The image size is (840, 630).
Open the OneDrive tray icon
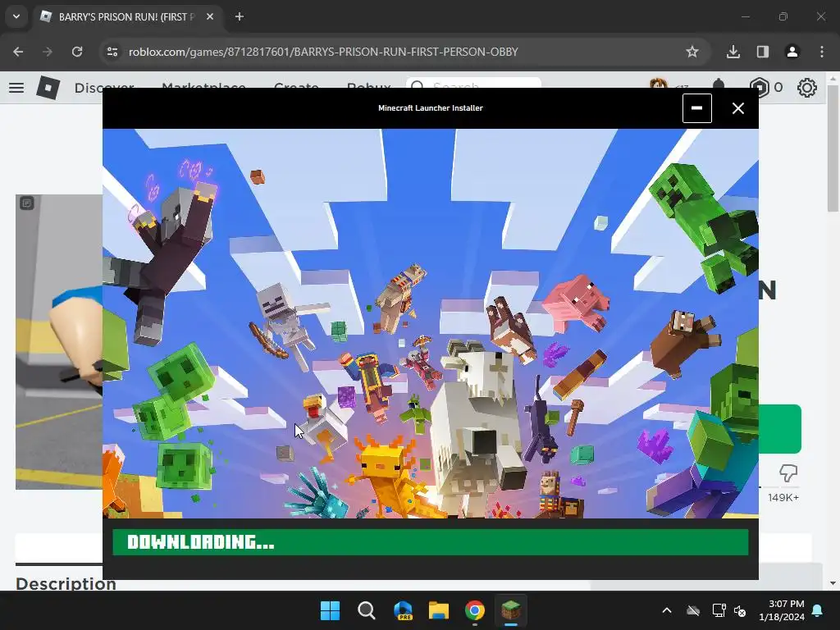pos(693,610)
